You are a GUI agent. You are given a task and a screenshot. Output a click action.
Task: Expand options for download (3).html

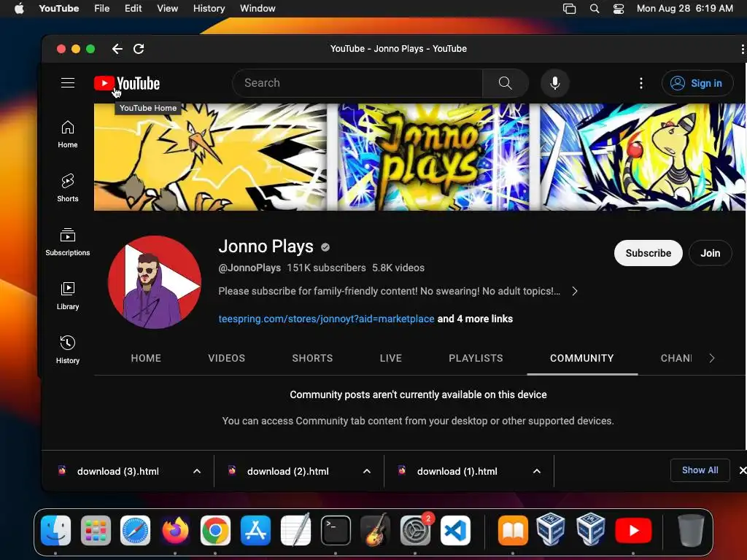[x=197, y=471]
